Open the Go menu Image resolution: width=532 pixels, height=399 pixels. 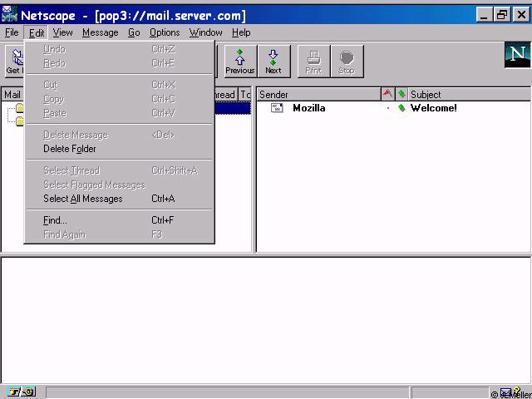tap(134, 32)
